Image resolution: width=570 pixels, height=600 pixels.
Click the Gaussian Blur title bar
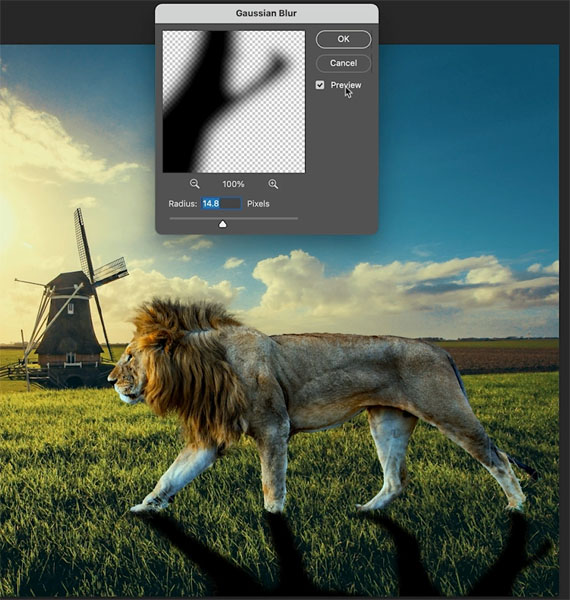coord(267,13)
